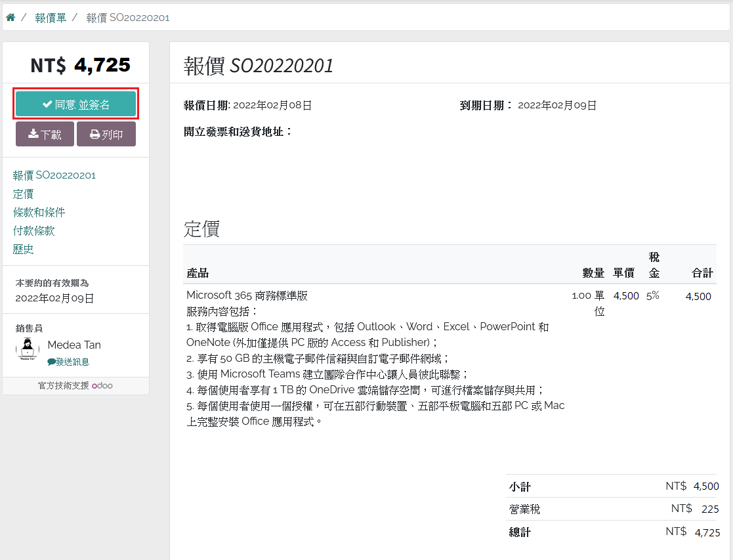Click the Microsoft 365 商務標準版 product name
This screenshot has width=733, height=560.
[x=247, y=295]
